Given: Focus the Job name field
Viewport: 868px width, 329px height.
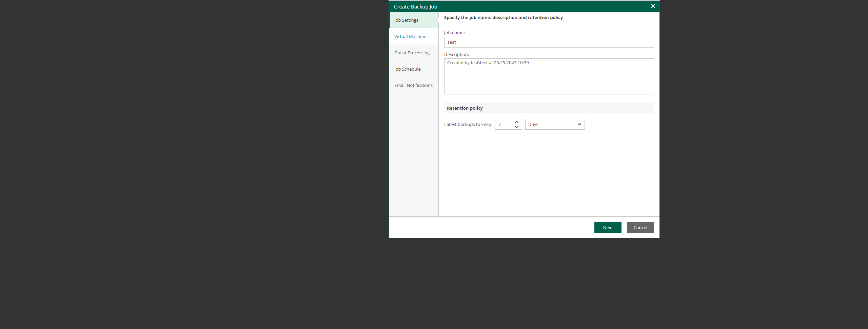Looking at the screenshot, I should click(549, 42).
